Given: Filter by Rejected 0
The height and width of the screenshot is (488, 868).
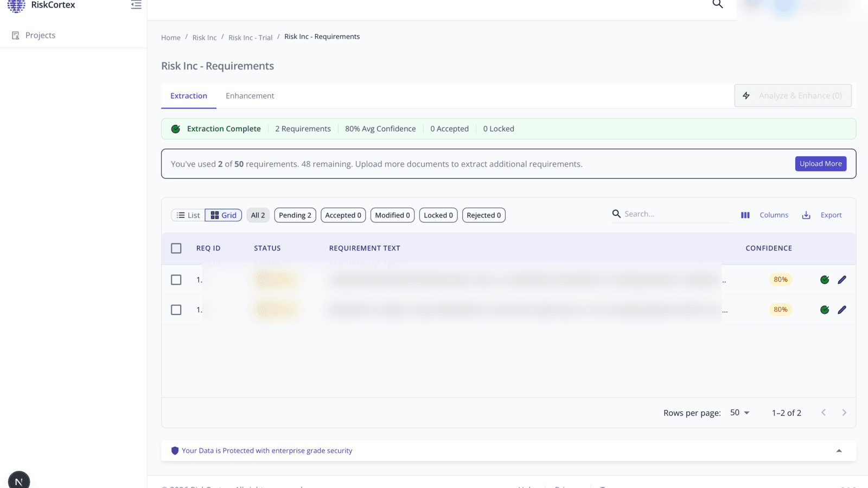Looking at the screenshot, I should click(x=484, y=215).
